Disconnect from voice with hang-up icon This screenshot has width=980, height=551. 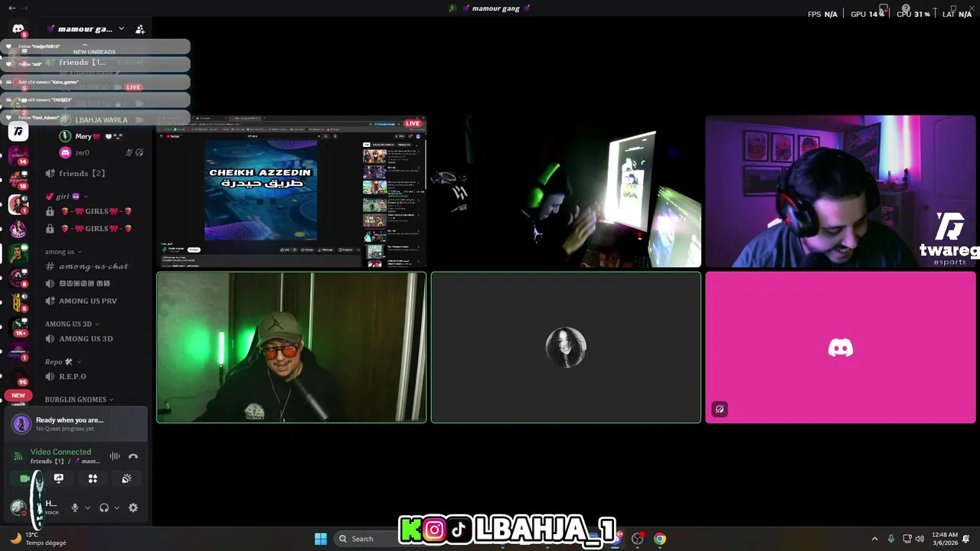point(133,456)
